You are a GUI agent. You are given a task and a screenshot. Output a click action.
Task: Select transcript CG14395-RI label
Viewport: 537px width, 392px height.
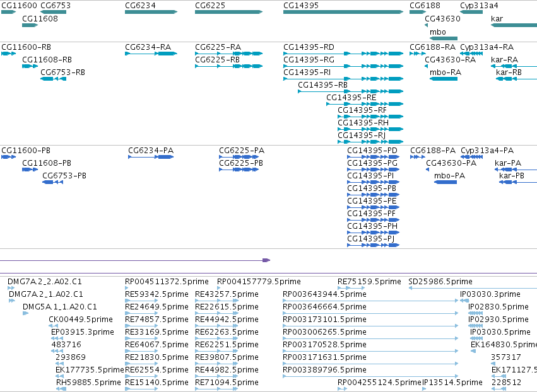tap(307, 72)
